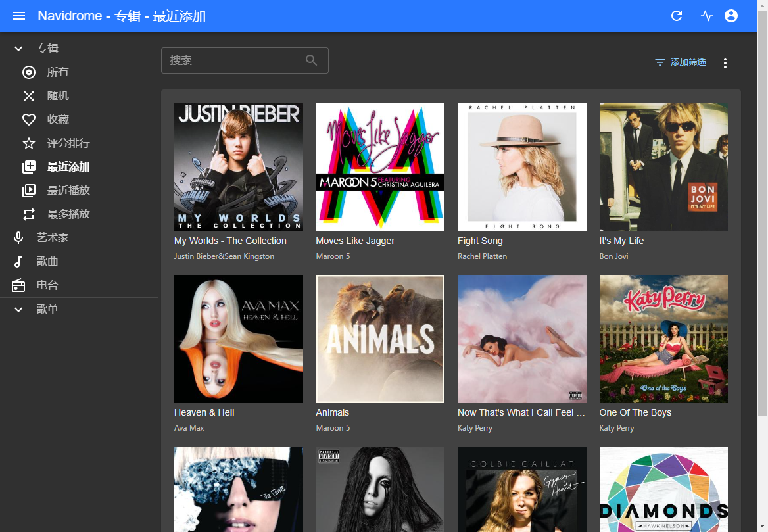Open the three-dot more options menu

(725, 62)
